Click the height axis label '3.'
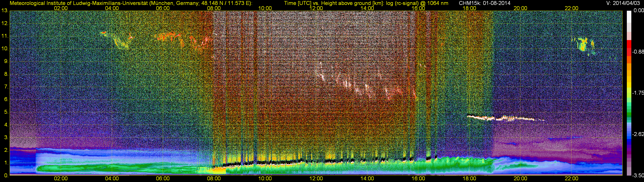 6,137
